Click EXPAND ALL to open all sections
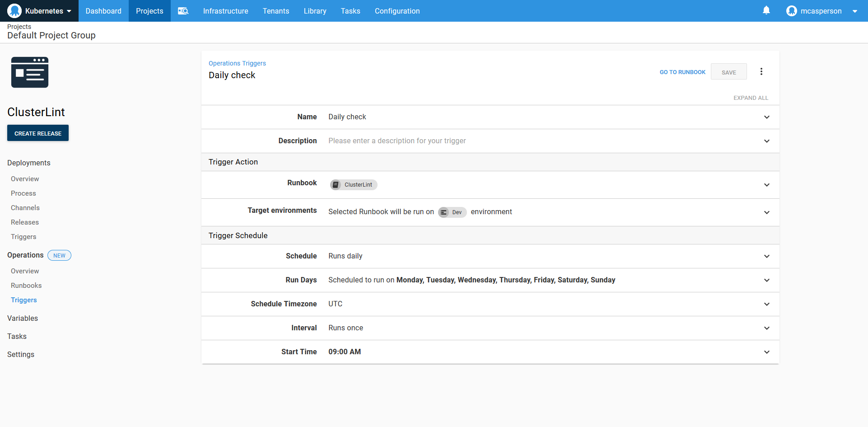This screenshot has height=427, width=868. click(x=751, y=98)
